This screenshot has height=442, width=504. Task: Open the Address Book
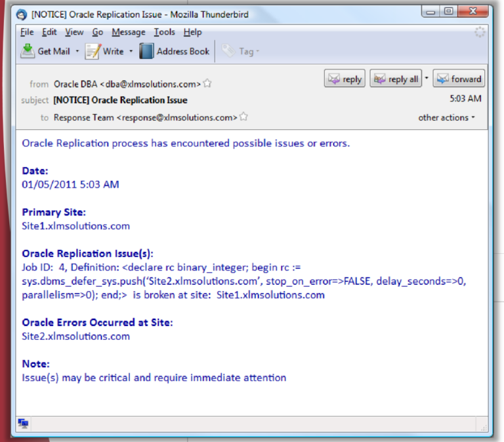pos(146,51)
